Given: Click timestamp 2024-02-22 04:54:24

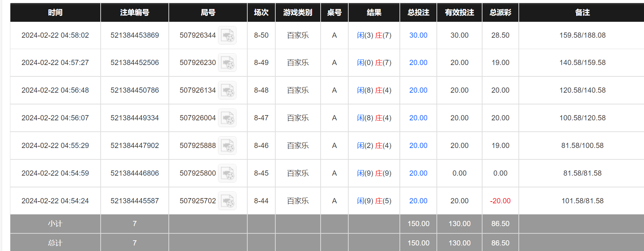Looking at the screenshot, I should [55, 201].
